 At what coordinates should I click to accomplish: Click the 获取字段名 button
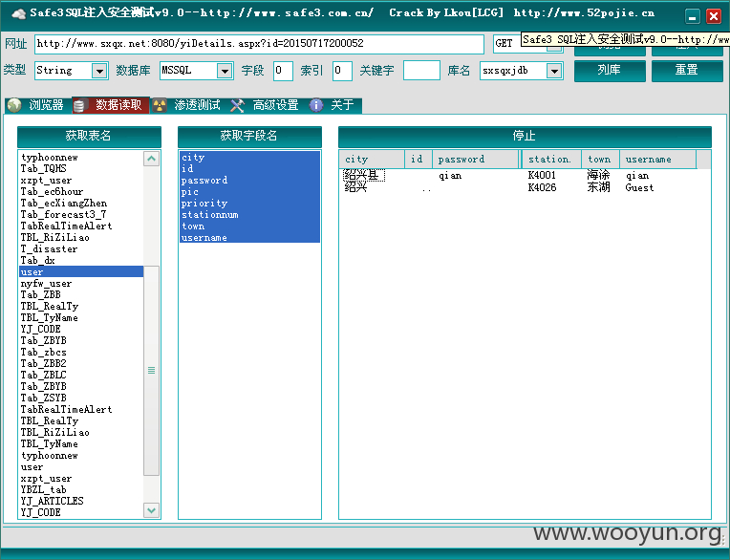[249, 137]
